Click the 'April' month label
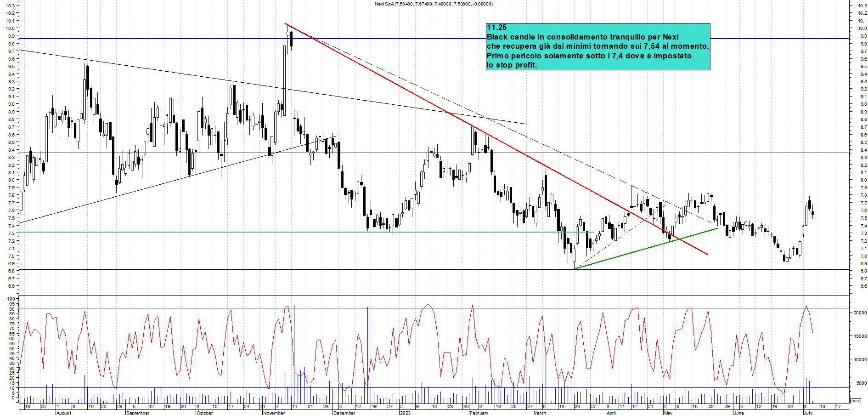This screenshot has width=868, height=415. (611, 413)
